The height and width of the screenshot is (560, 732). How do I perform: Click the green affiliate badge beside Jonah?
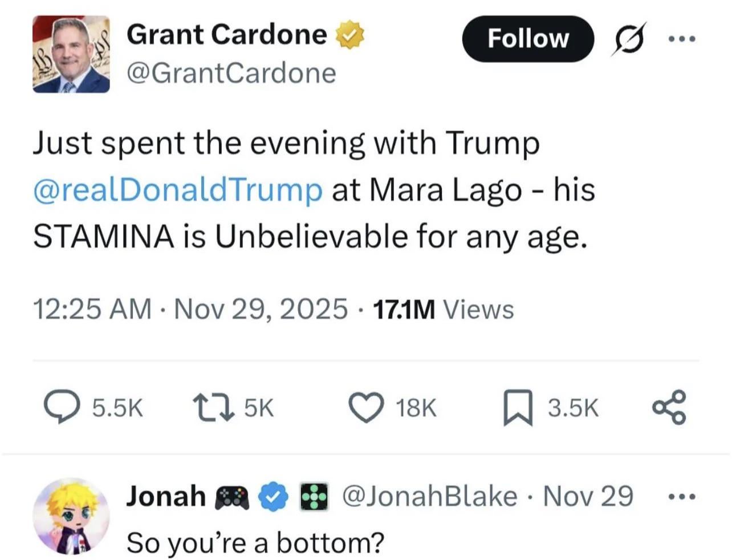point(314,497)
